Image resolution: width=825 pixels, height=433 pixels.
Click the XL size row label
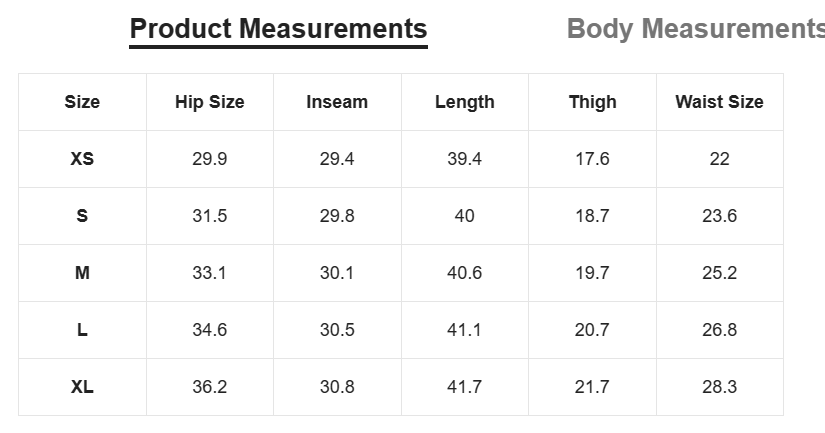pos(82,387)
